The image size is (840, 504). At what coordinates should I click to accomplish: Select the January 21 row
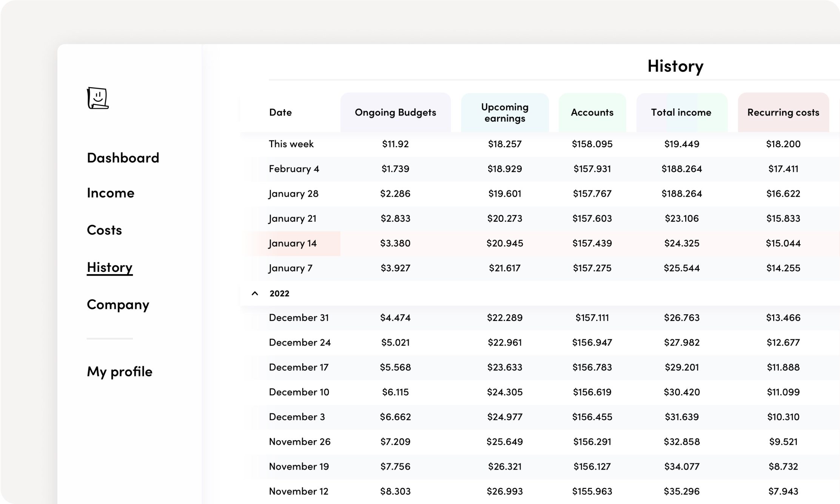[540, 218]
